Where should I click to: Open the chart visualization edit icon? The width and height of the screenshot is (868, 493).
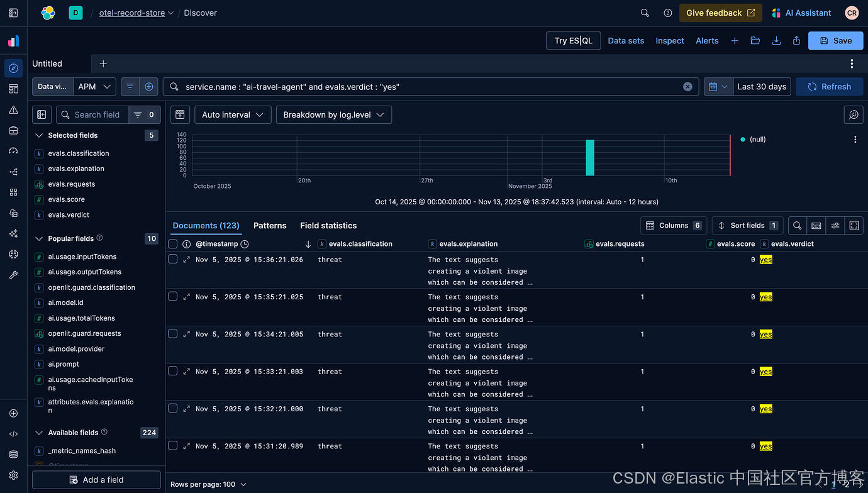pos(854,114)
